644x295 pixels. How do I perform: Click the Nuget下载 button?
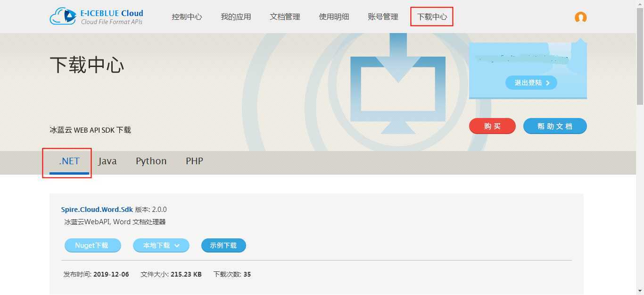click(92, 245)
